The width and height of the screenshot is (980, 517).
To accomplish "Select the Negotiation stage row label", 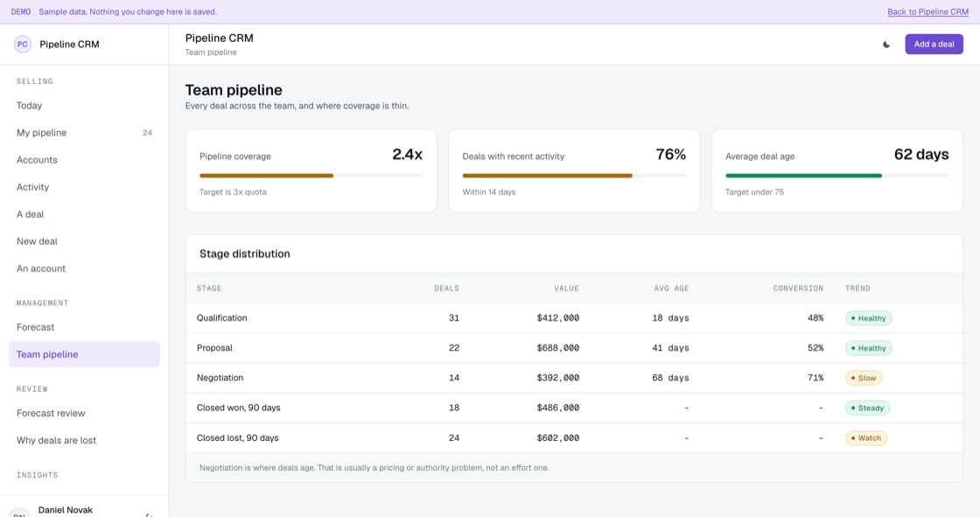I will (220, 378).
